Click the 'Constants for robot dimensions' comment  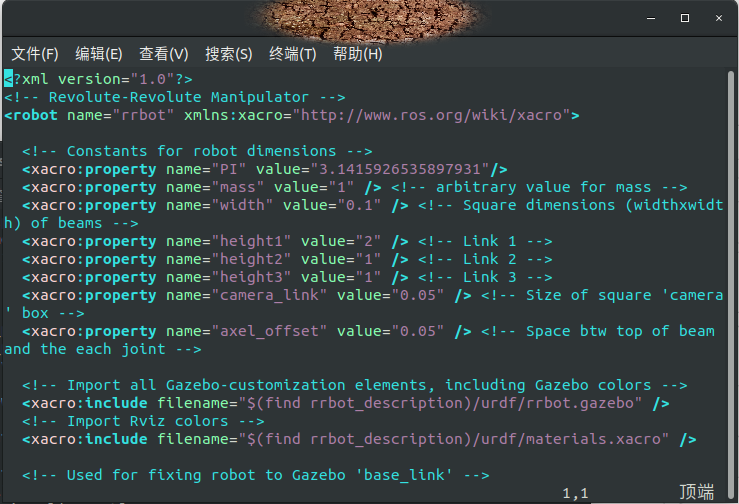coord(197,151)
